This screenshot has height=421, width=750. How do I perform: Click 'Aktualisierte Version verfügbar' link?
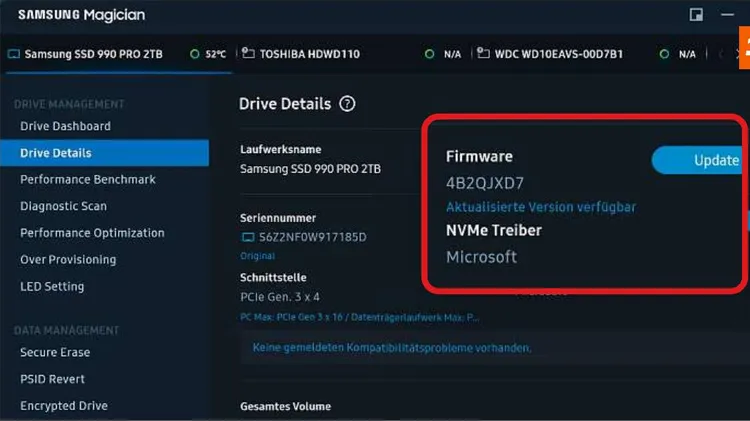[540, 207]
